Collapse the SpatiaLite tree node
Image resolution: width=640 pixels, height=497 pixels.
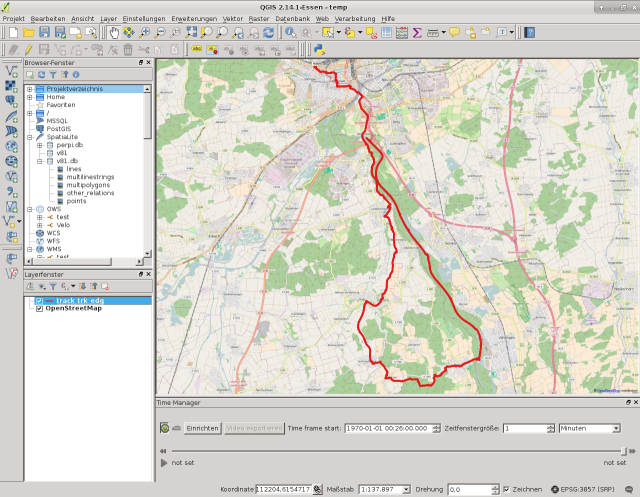click(29, 137)
